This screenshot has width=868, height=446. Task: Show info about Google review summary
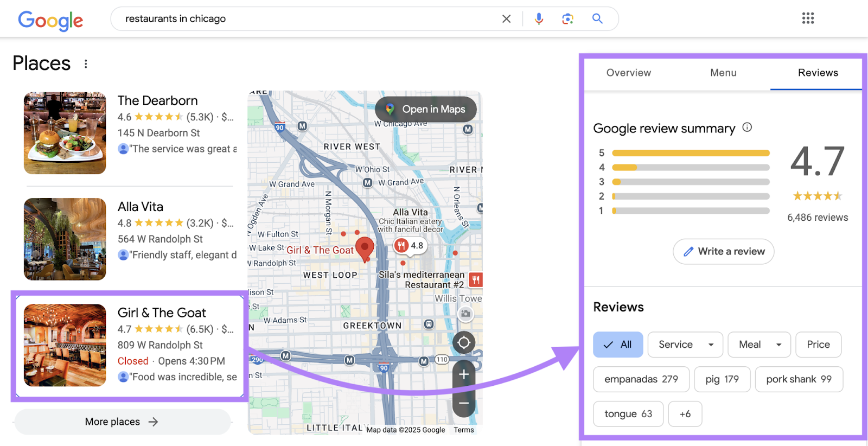(x=747, y=128)
